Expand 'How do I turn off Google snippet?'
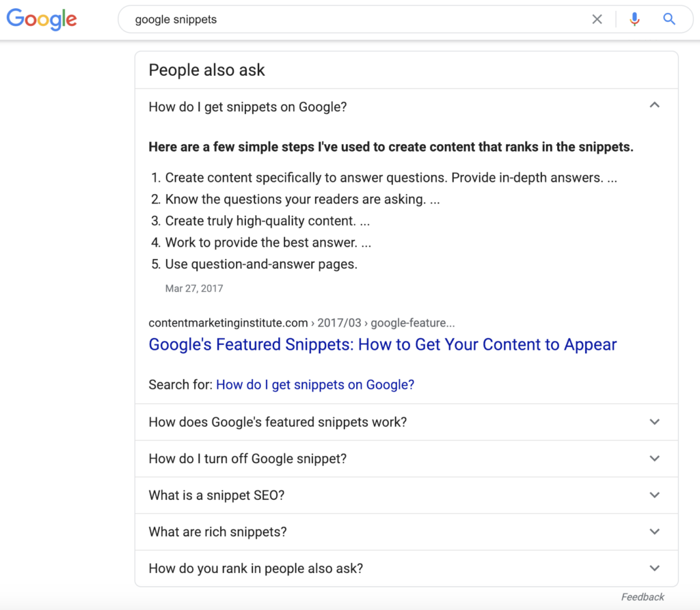The width and height of the screenshot is (700, 610). pyautogui.click(x=247, y=458)
